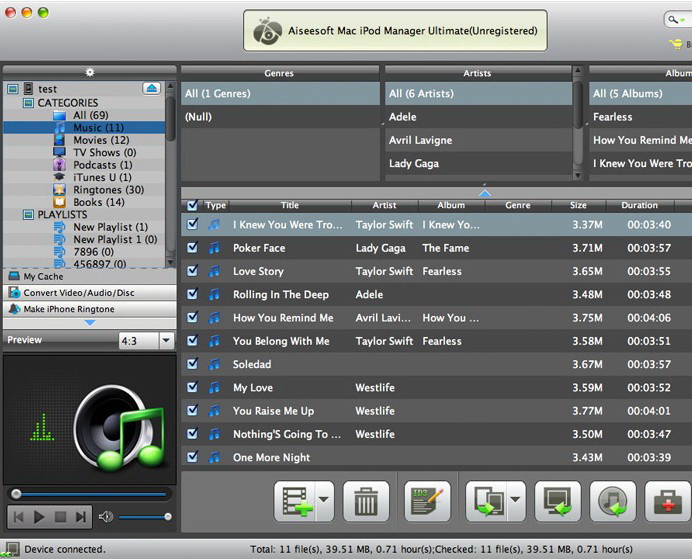This screenshot has height=559, width=692.
Task: Open the 4:3 aspect ratio dropdown
Action: (x=146, y=341)
